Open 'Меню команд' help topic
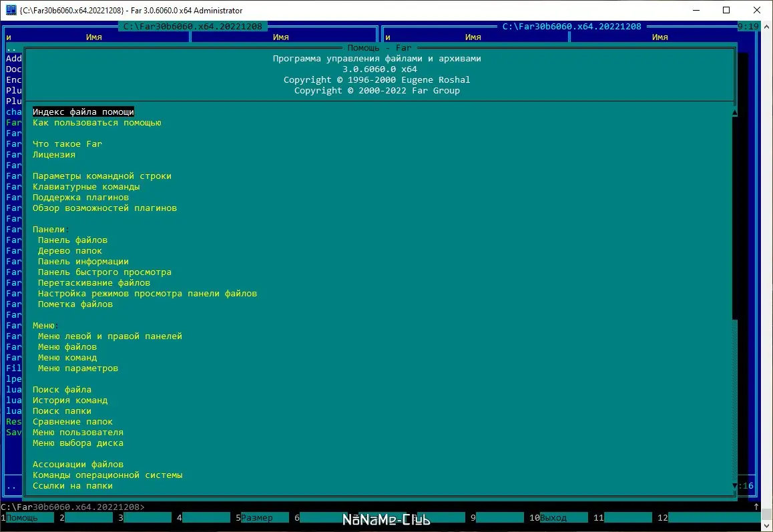 point(67,358)
